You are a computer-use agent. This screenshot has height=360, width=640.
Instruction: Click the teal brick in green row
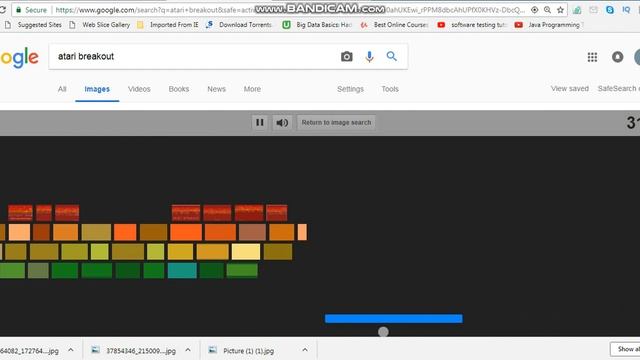(182, 271)
